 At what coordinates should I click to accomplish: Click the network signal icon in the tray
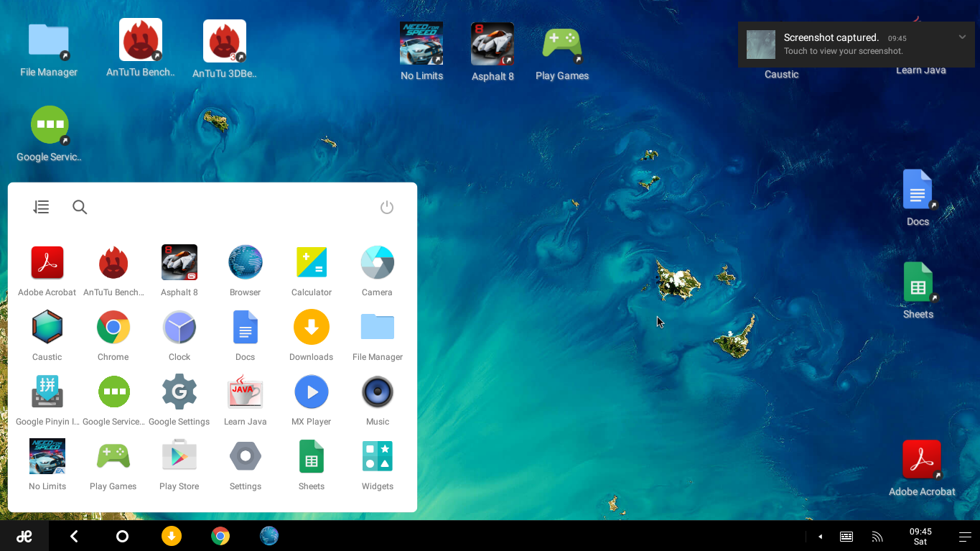pyautogui.click(x=877, y=537)
